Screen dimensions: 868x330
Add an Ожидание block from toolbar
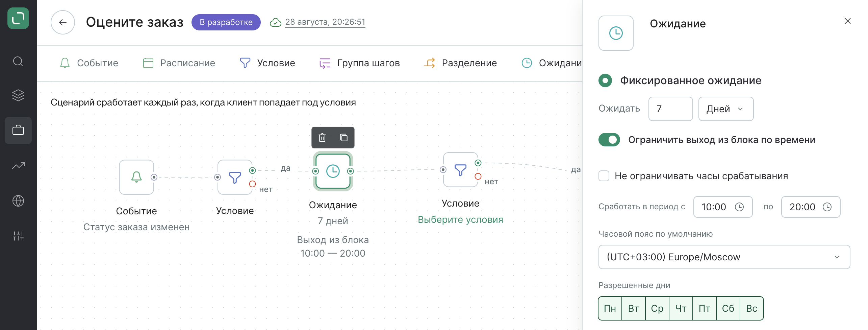point(552,63)
